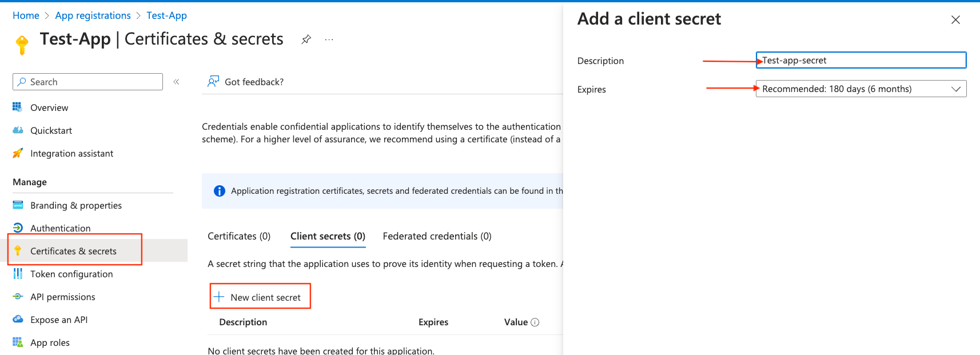Viewport: 980px width, 355px height.
Task: Click the Expires dropdown chevron arrow
Action: [955, 89]
